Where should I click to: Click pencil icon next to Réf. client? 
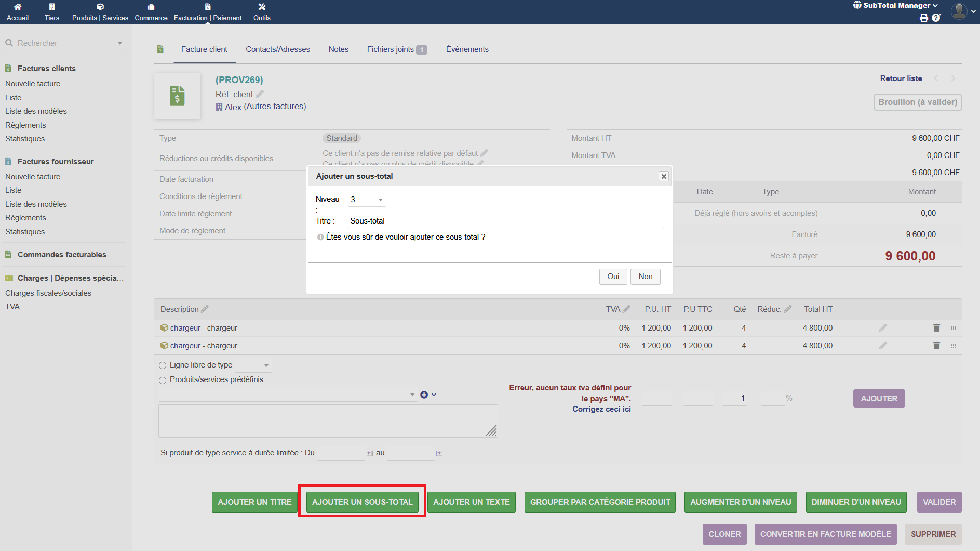260,94
